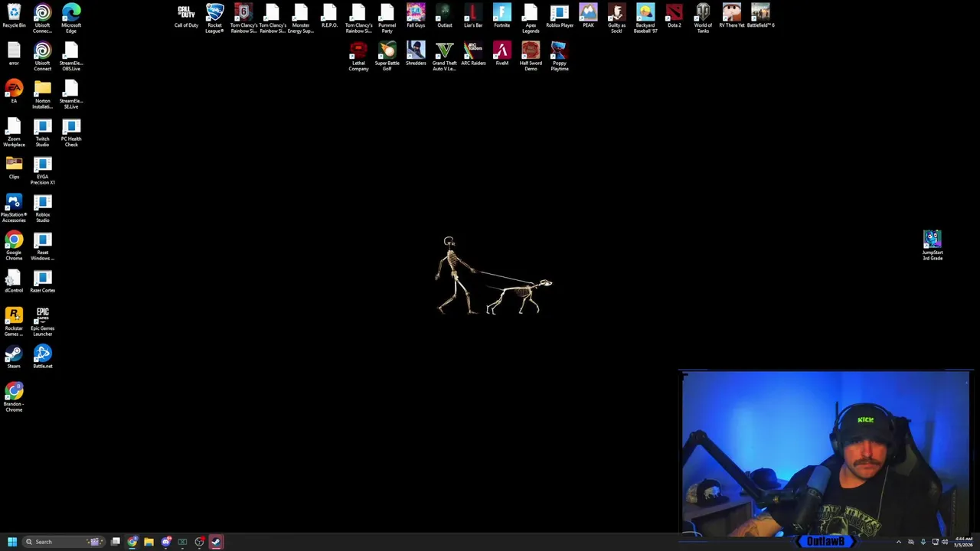This screenshot has height=551, width=980.
Task: Open the Google Chrome desktop shortcut
Action: click(14, 246)
